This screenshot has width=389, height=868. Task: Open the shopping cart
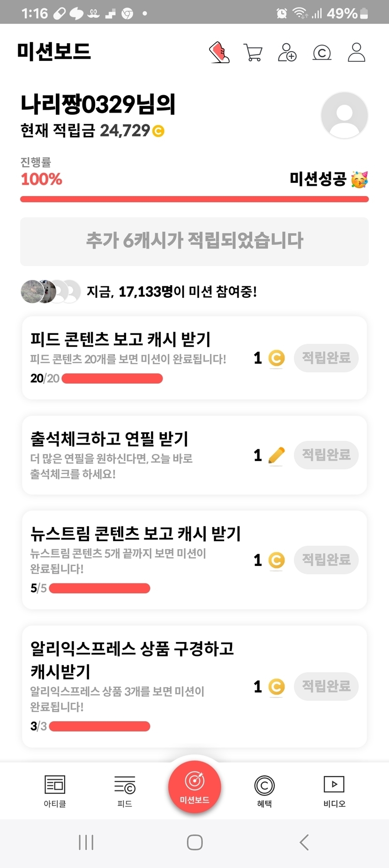click(253, 53)
